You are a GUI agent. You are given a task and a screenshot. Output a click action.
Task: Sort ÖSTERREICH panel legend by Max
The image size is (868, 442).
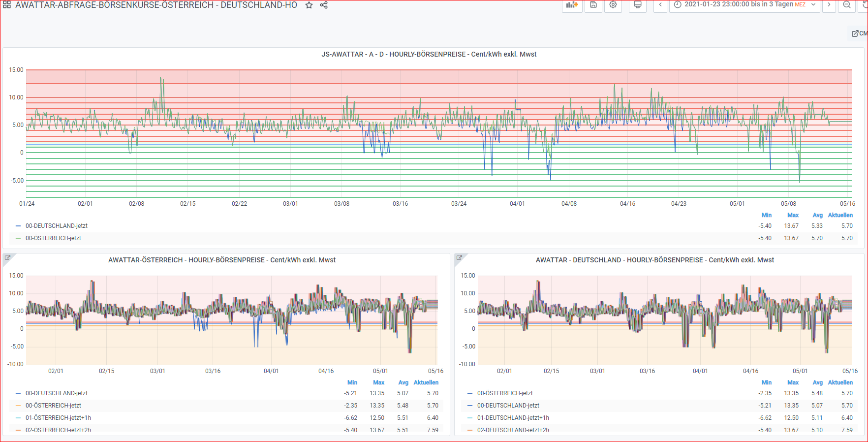[x=378, y=382]
